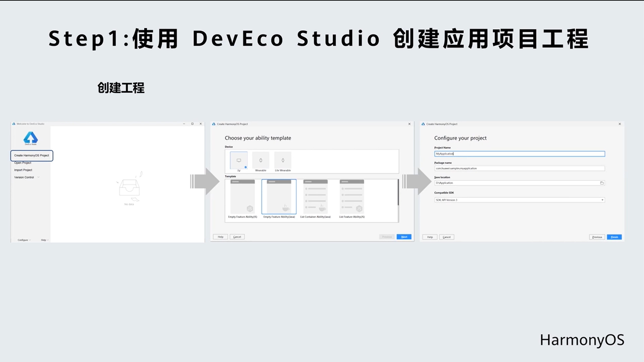Click Help in the template dialog
Screen dimensions: 644x362
tap(220, 237)
